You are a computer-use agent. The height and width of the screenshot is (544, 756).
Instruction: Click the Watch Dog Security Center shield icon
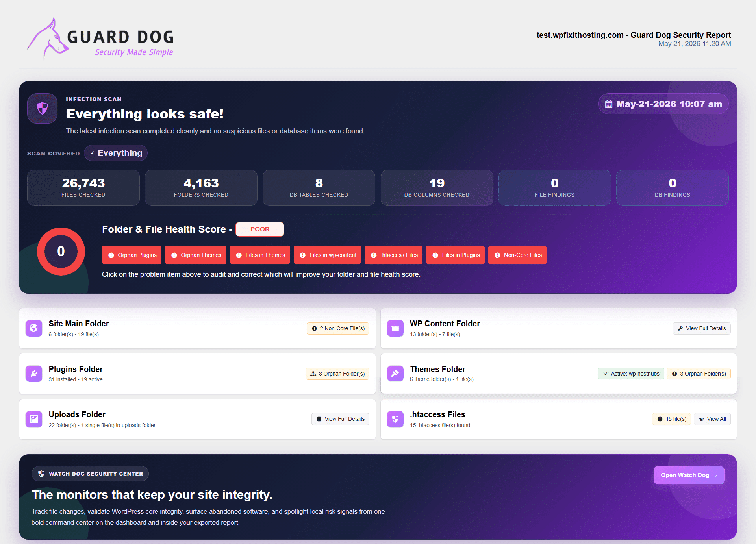tap(41, 474)
